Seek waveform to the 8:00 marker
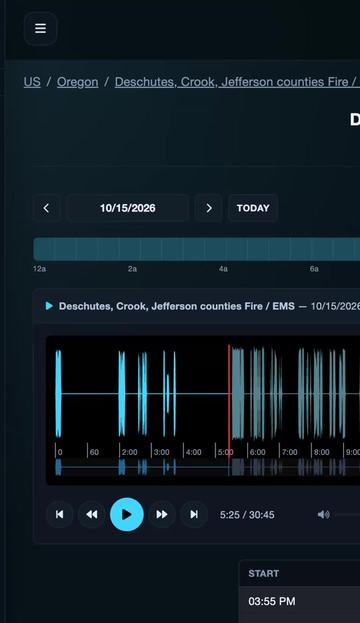Screen dimensions: 360x623 click(321, 452)
